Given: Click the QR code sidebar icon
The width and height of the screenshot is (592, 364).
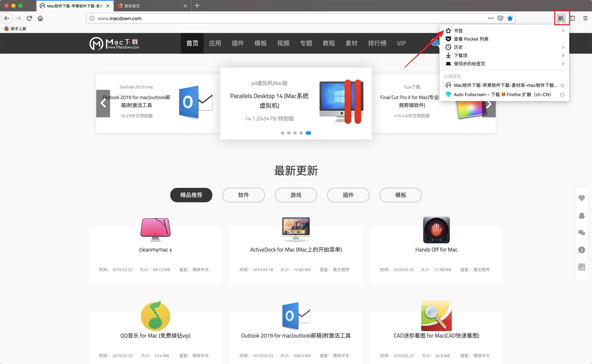Looking at the screenshot, I should 582,267.
